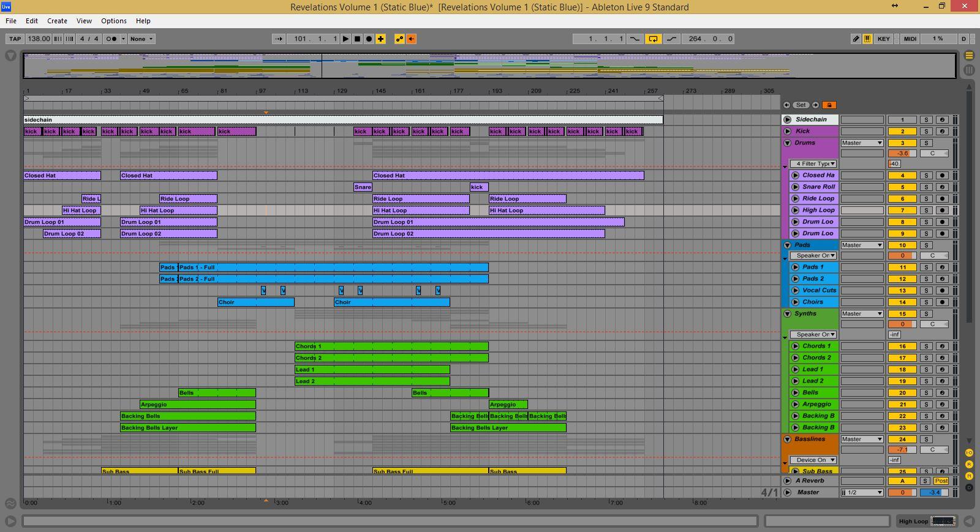Toggle the Loop switch in transport

pyautogui.click(x=653, y=39)
